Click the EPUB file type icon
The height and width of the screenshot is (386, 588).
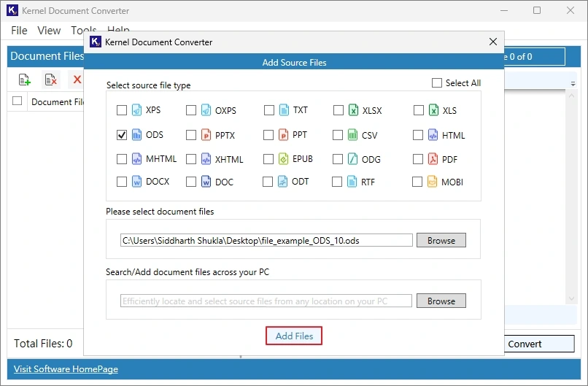point(284,159)
